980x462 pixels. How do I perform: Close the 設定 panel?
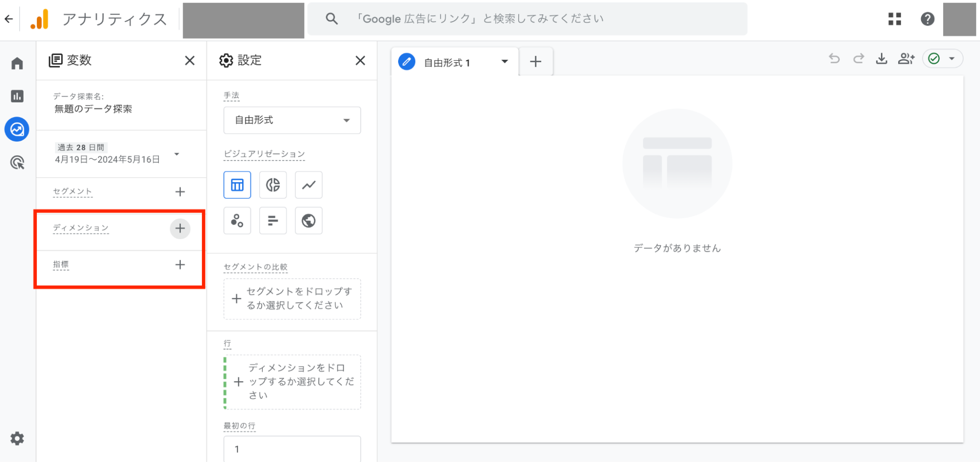(360, 61)
